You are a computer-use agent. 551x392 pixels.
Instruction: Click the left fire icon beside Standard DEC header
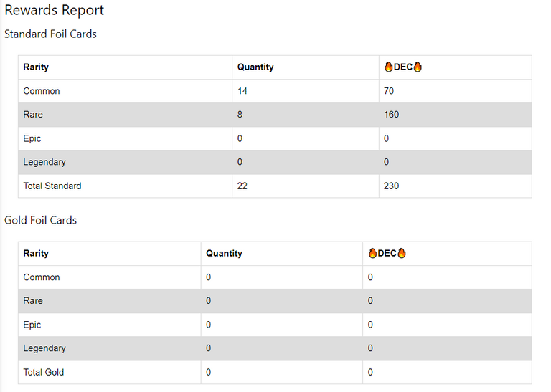(388, 67)
